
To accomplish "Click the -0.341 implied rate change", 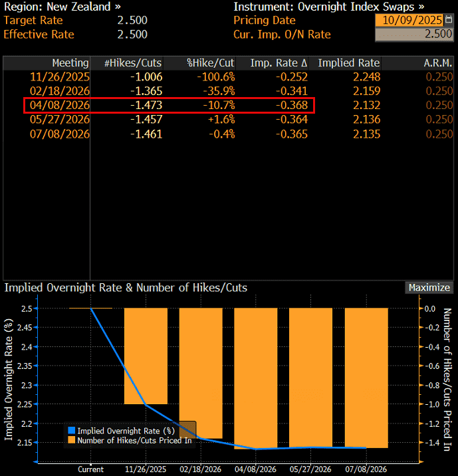I will [292, 91].
